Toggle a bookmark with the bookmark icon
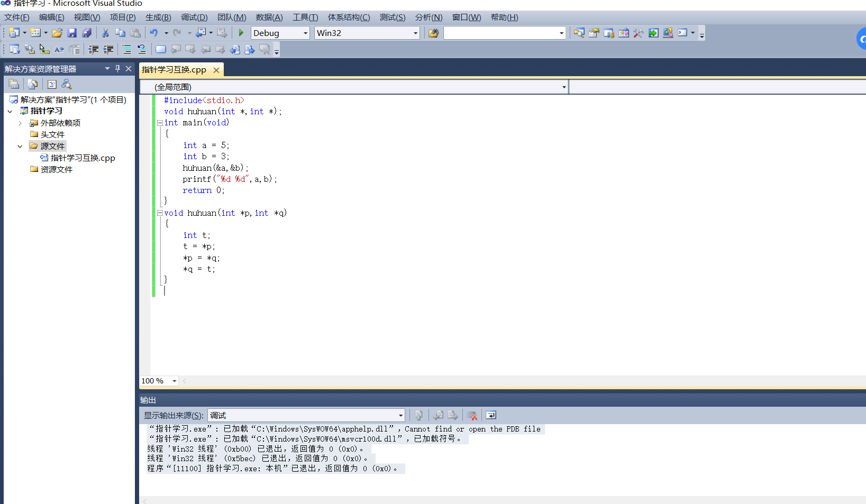This screenshot has width=866, height=504. [161, 49]
